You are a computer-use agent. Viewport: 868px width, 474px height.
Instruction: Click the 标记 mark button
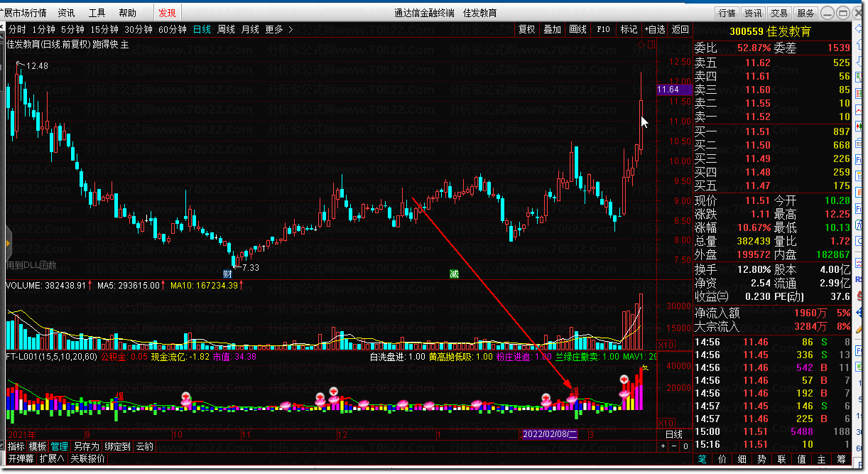tap(629, 29)
